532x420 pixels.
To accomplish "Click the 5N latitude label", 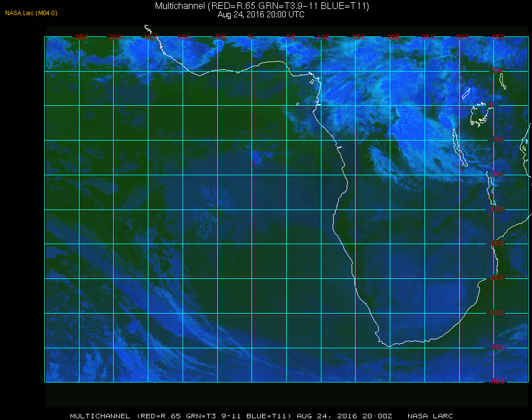I will [x=497, y=71].
